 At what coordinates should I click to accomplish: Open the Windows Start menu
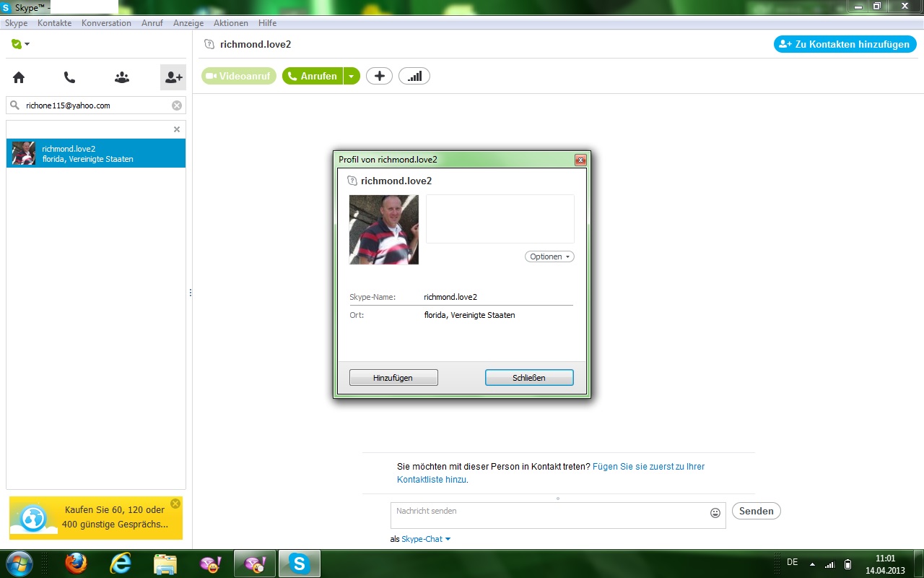[x=19, y=564]
